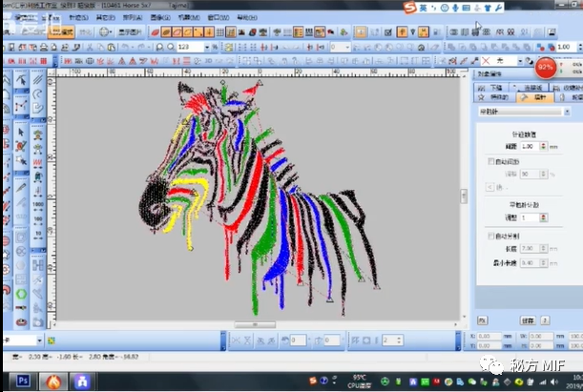Click the horizontal scrollbar thumb below the canvas

(x=255, y=324)
